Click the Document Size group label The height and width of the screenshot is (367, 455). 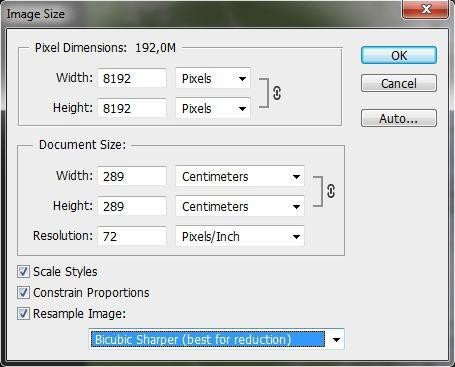(x=82, y=145)
